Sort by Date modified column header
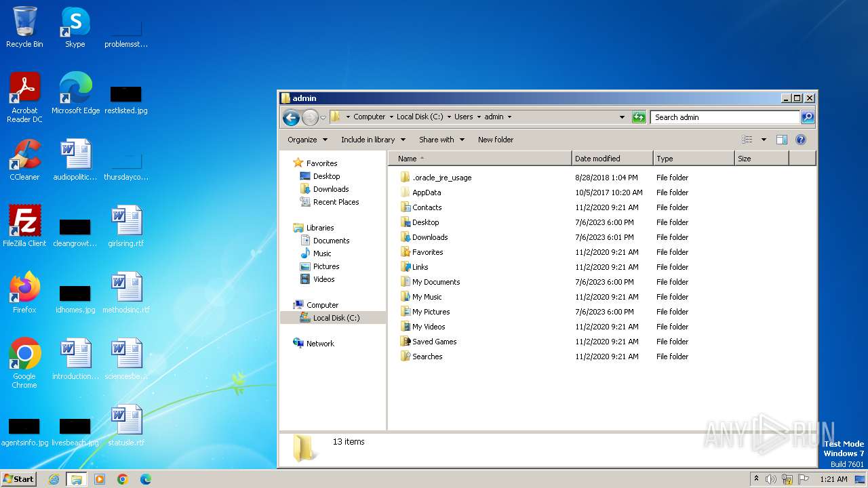The width and height of the screenshot is (868, 488). coord(612,159)
